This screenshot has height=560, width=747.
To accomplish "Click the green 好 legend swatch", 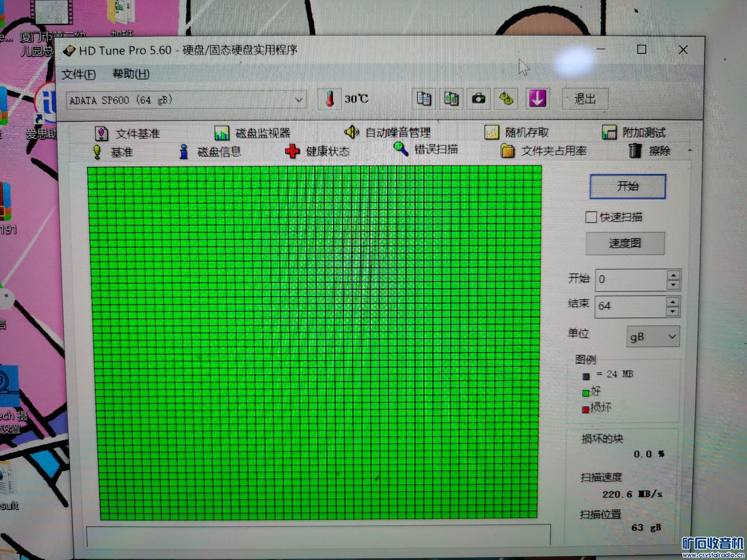I will 586,393.
